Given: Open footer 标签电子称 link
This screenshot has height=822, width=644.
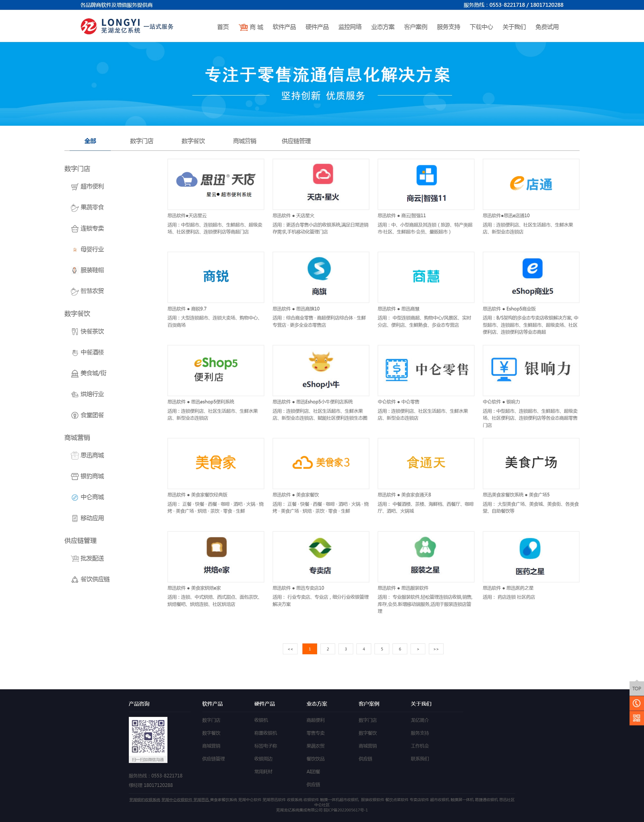Looking at the screenshot, I should click(x=265, y=746).
